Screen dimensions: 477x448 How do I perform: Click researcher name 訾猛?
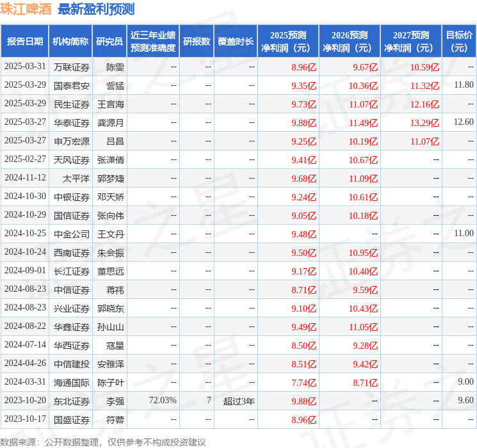coord(115,86)
